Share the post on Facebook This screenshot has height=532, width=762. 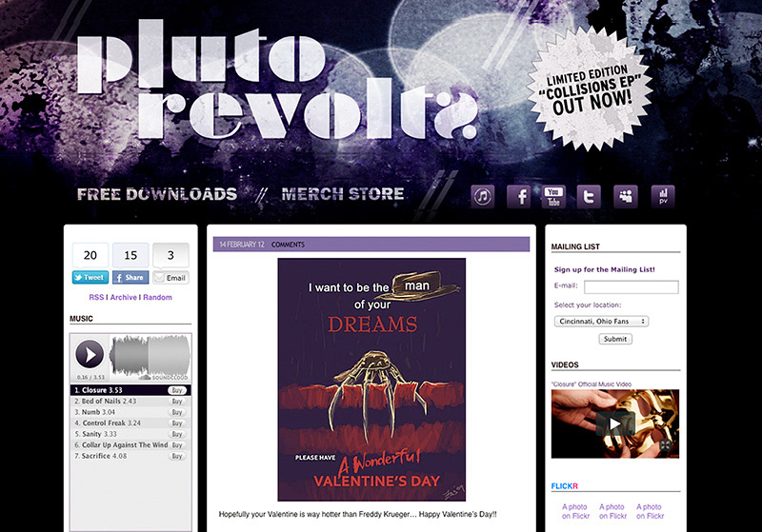(x=130, y=278)
